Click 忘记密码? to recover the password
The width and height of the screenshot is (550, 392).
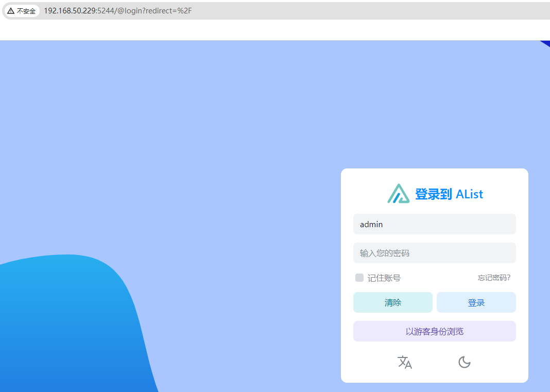(493, 278)
